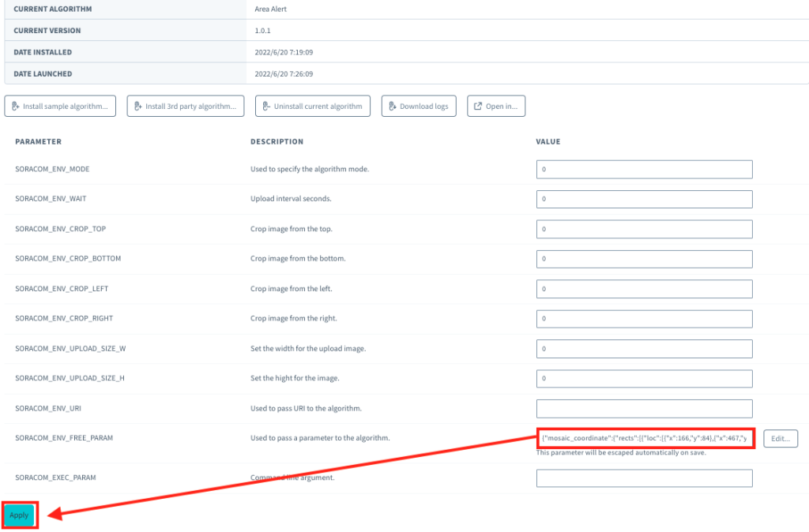Click date installed value 2022/6/20 7:19:09
Screen dimensions: 809x532
[284, 52]
